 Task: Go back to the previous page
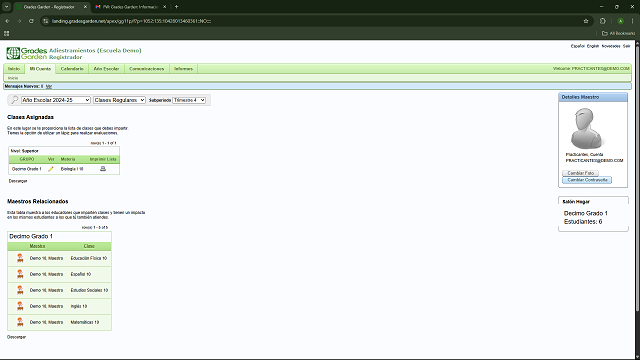pyautogui.click(x=7, y=21)
